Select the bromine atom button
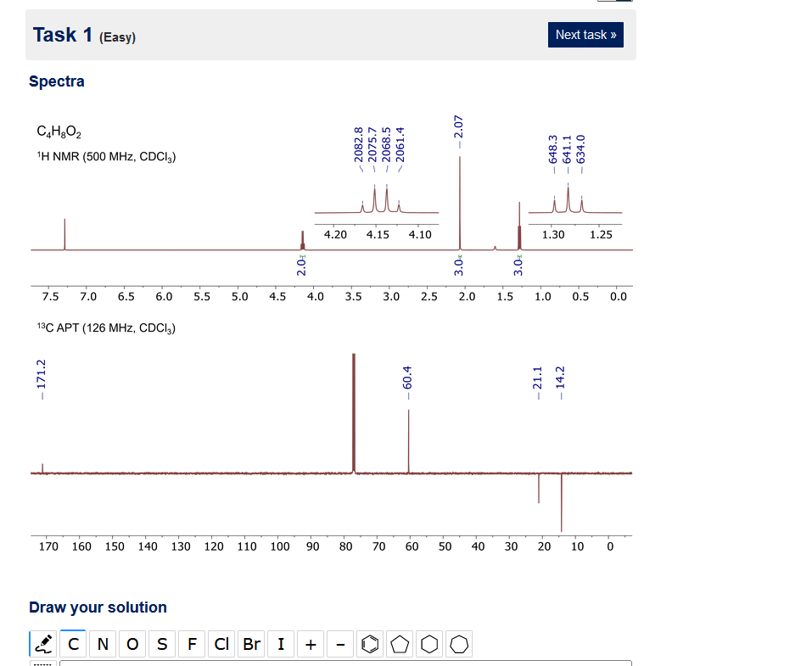This screenshot has height=666, width=812. pyautogui.click(x=251, y=644)
